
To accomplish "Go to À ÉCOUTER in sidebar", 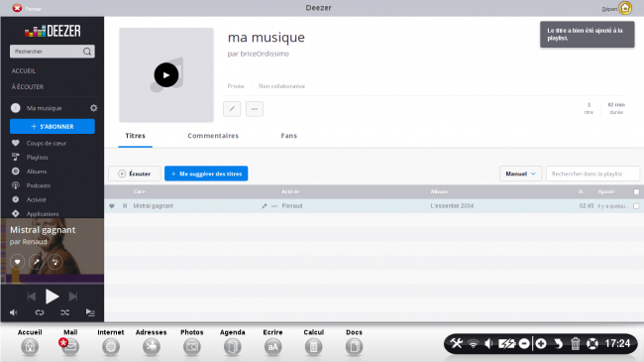I will [28, 87].
